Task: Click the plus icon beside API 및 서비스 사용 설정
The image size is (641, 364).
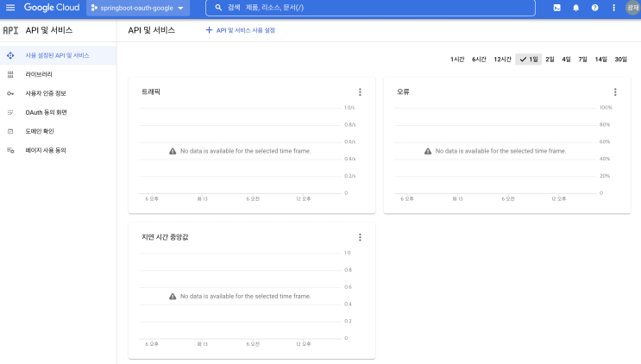Action: click(209, 30)
